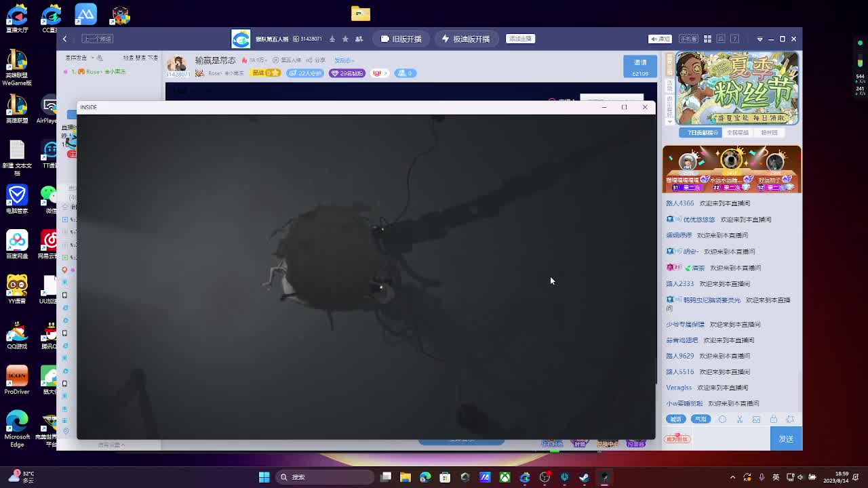Show hidden system tray icons chevron
868x488 pixels.
coord(732,477)
